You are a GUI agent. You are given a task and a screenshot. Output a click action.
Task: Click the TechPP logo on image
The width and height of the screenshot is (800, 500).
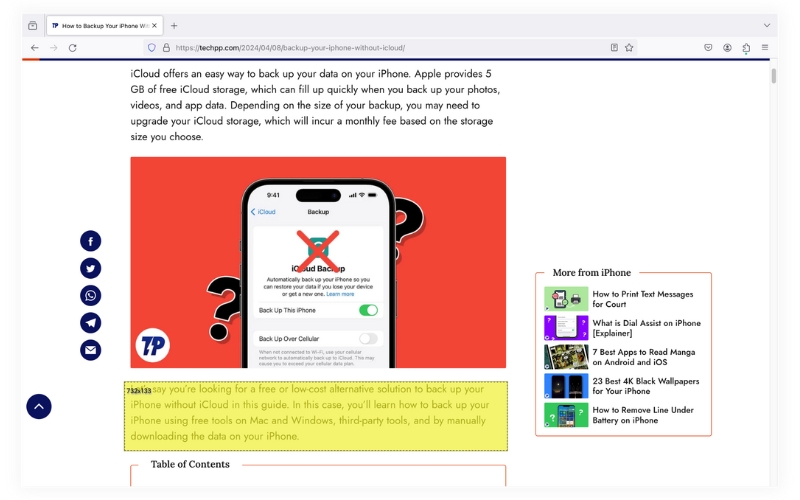click(153, 345)
